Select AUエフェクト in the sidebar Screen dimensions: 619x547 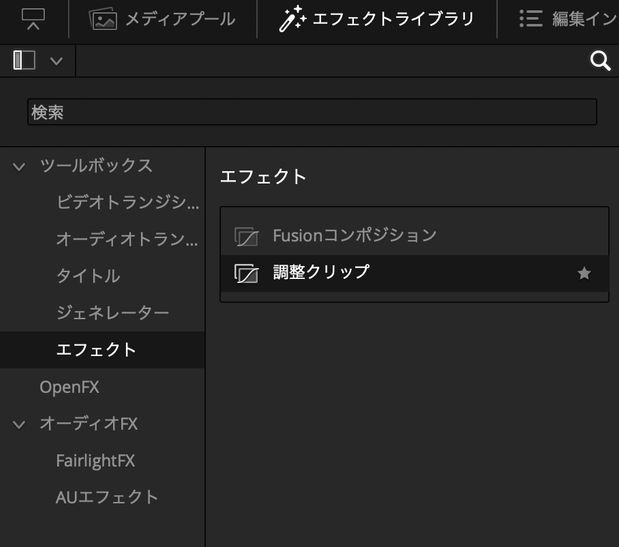tap(107, 497)
